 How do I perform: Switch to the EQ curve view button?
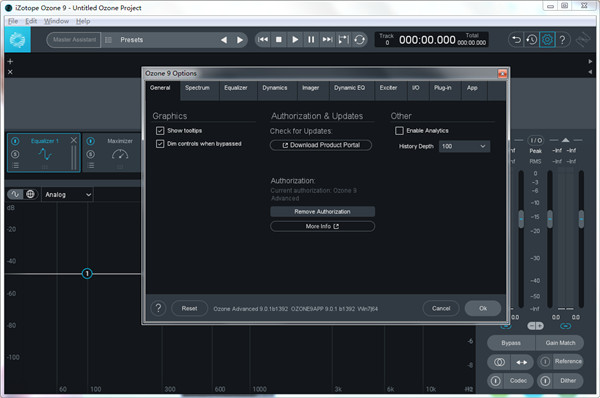(15, 194)
